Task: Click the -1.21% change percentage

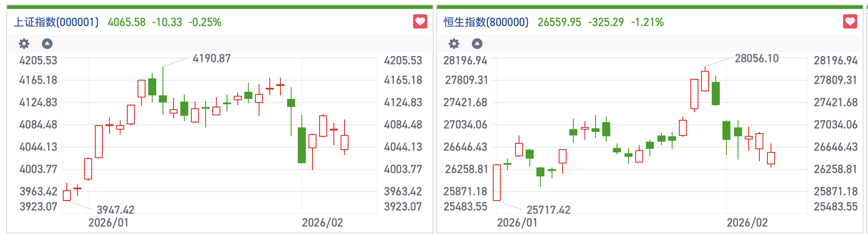Action: tap(647, 22)
